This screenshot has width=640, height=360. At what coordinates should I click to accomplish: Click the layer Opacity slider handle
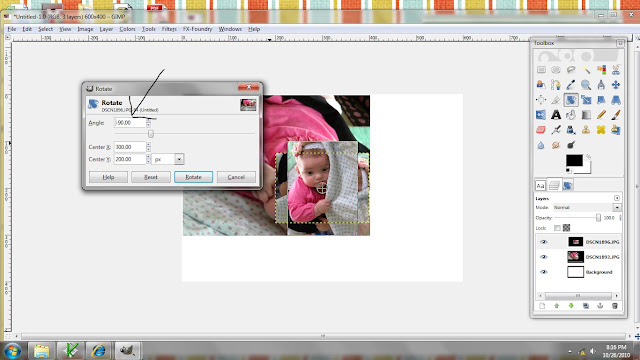point(598,218)
